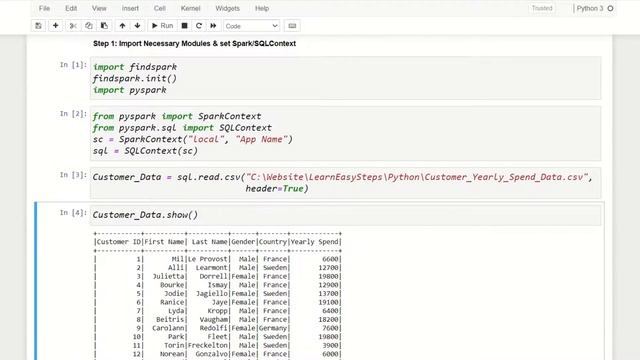
Task: Click the yearly spend value 12700
Action: (328, 268)
